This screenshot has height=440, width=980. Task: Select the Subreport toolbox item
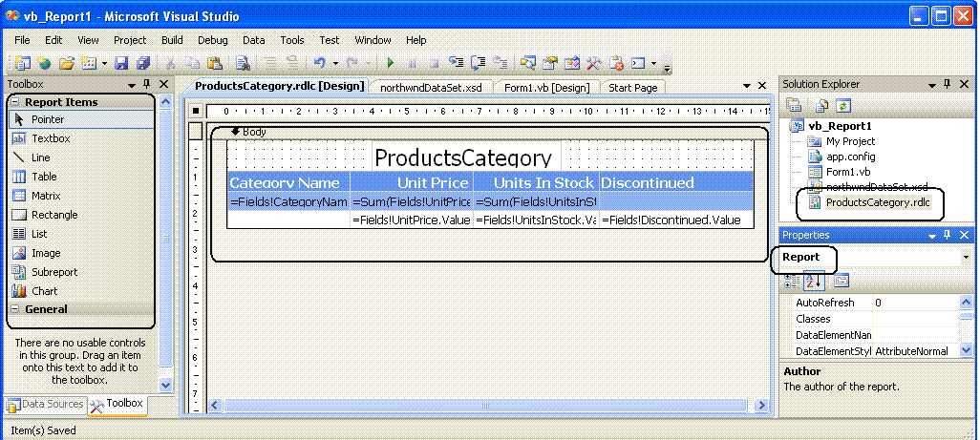[x=54, y=272]
